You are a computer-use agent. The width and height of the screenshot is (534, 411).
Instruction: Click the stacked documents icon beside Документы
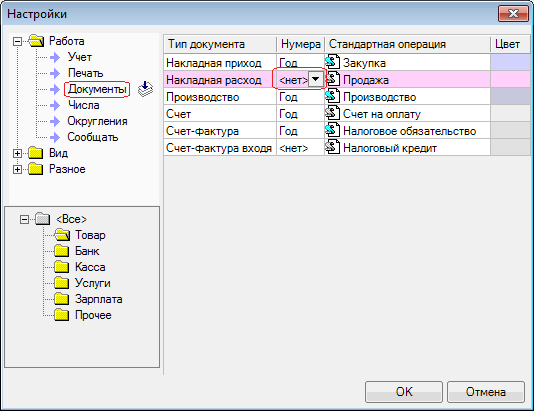point(145,89)
